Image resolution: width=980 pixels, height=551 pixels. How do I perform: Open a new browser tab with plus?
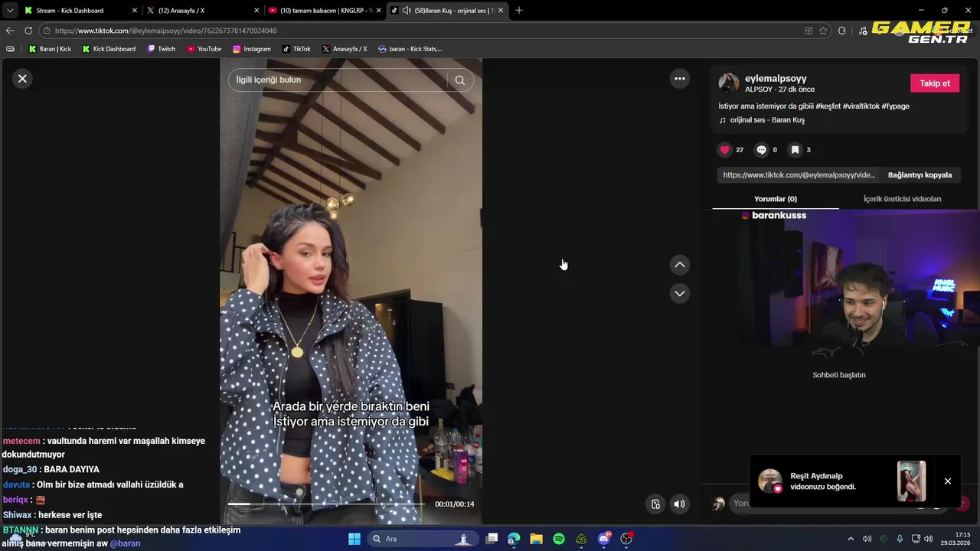click(519, 10)
